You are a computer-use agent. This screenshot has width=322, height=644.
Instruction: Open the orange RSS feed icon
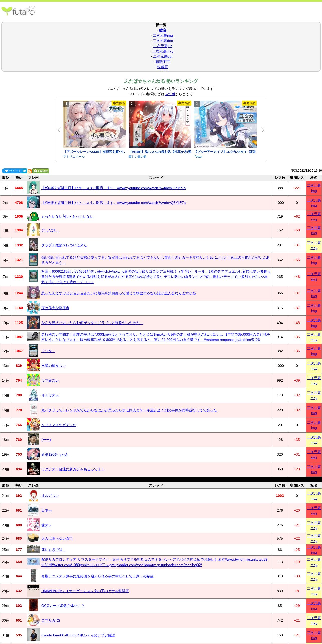pos(30,171)
